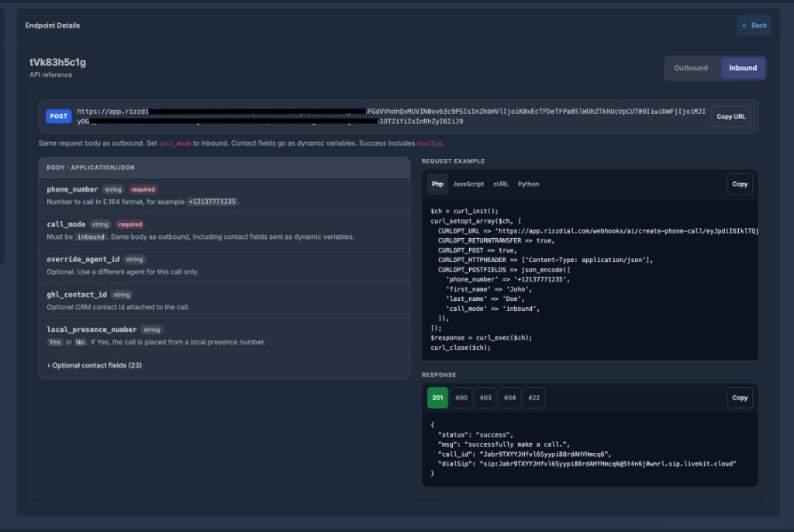The width and height of the screenshot is (794, 532).
Task: Show the 201 response example
Action: click(x=437, y=398)
